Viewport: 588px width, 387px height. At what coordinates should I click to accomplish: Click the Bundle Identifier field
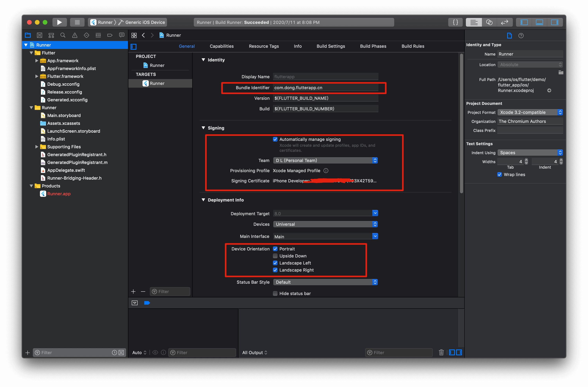[x=325, y=88]
